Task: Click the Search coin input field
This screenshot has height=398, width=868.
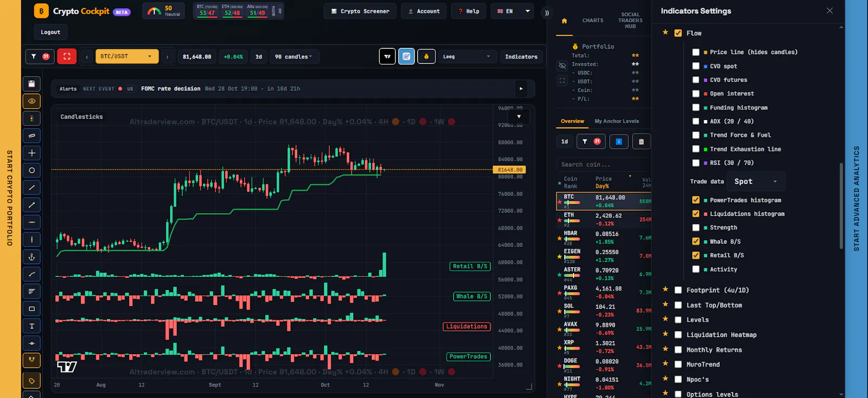Action: point(604,165)
